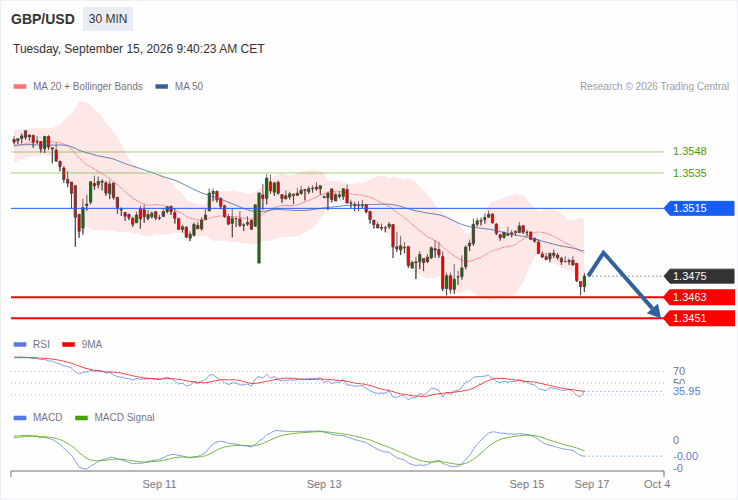
Task: Click the blue forecast arrow head
Action: (654, 310)
